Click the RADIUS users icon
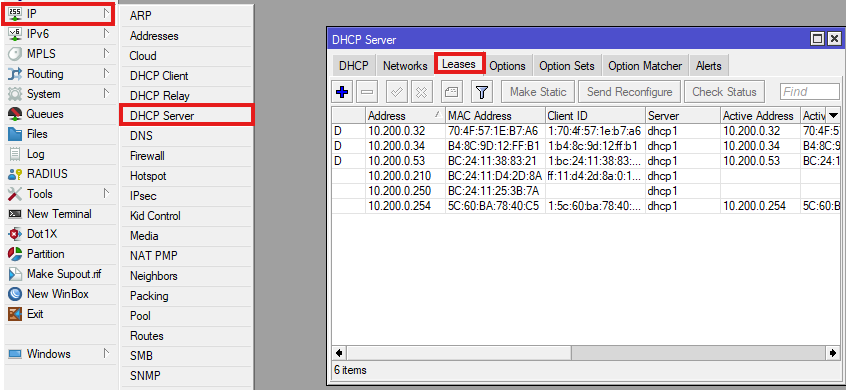The width and height of the screenshot is (846, 390). tap(16, 174)
